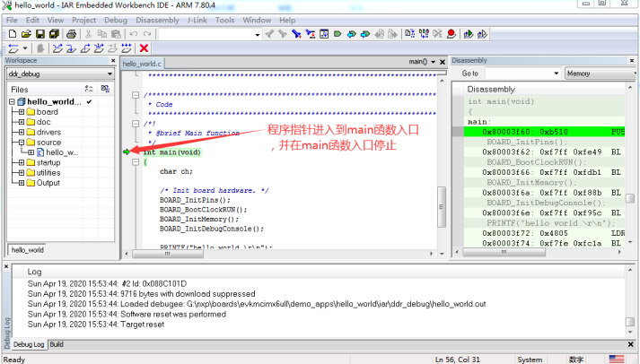The width and height of the screenshot is (640, 364).
Task: Open the Disassembly Go to dropdown
Action: [x=556, y=74]
